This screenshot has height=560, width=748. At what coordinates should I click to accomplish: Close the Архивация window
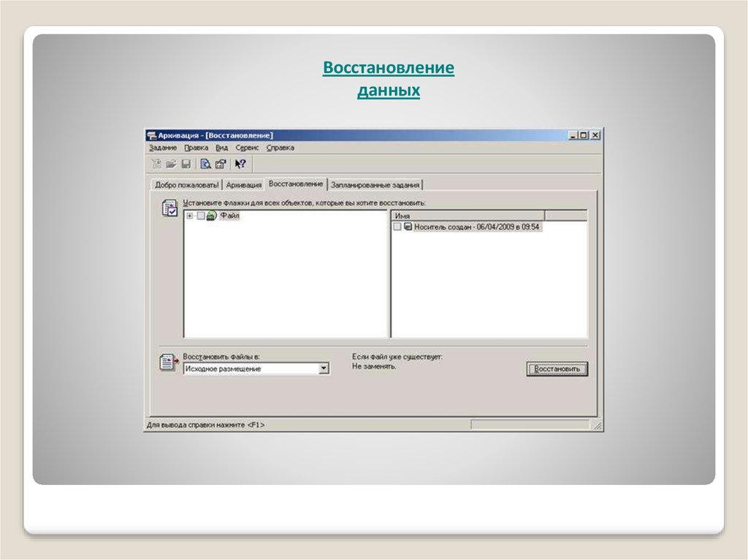pos(595,136)
